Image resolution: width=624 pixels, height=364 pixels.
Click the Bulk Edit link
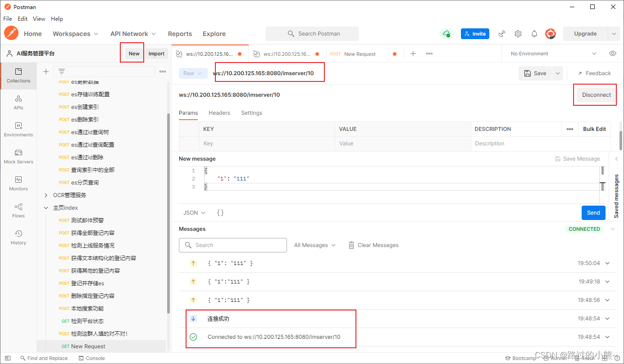pos(594,129)
